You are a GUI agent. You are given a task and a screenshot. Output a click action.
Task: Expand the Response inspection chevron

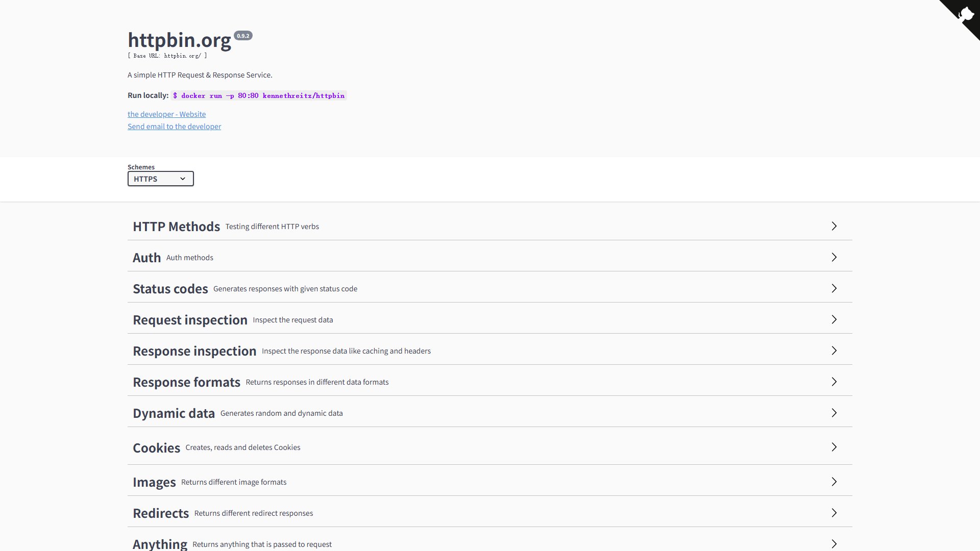pos(834,350)
